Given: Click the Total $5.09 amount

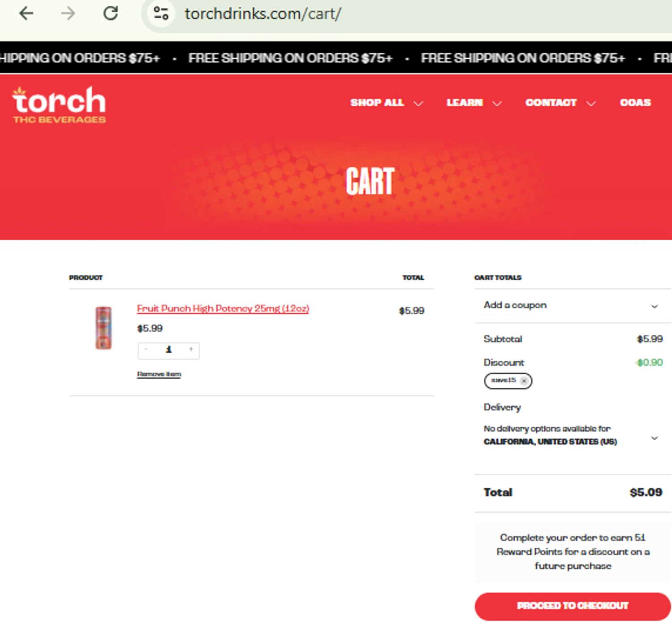Looking at the screenshot, I should 646,492.
